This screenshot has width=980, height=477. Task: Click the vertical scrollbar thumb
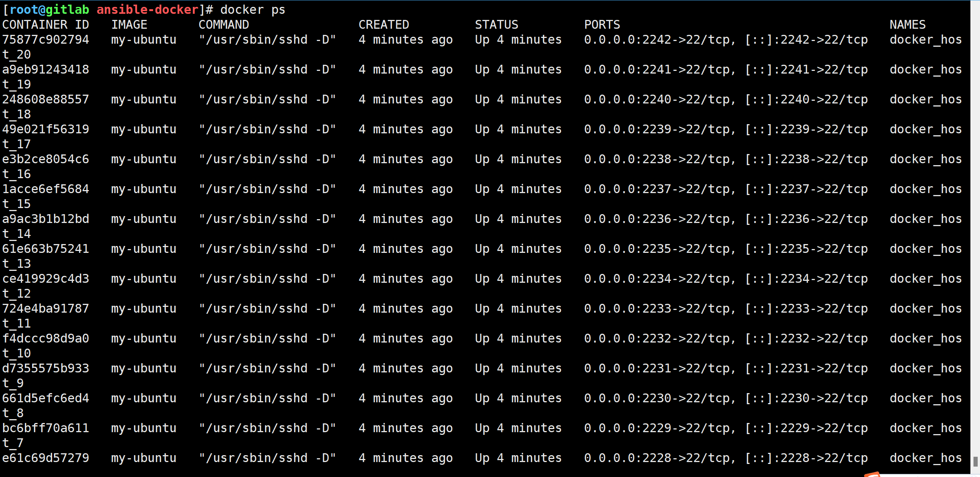[975, 461]
